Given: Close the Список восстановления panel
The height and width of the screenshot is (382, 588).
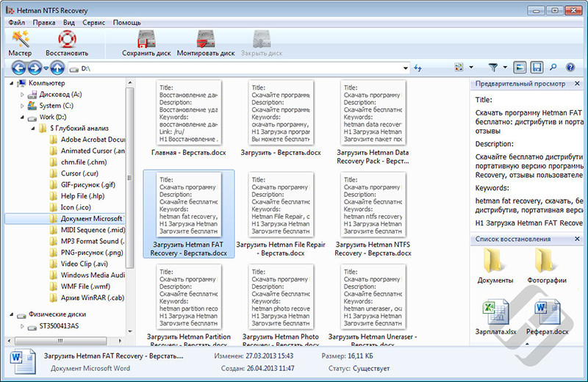Looking at the screenshot, I should (577, 239).
